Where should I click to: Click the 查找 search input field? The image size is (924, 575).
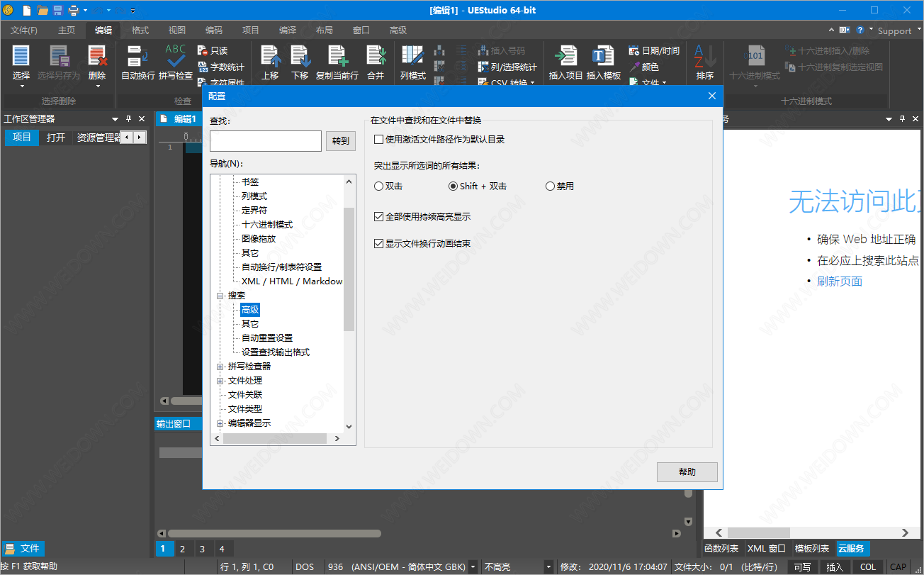(266, 141)
